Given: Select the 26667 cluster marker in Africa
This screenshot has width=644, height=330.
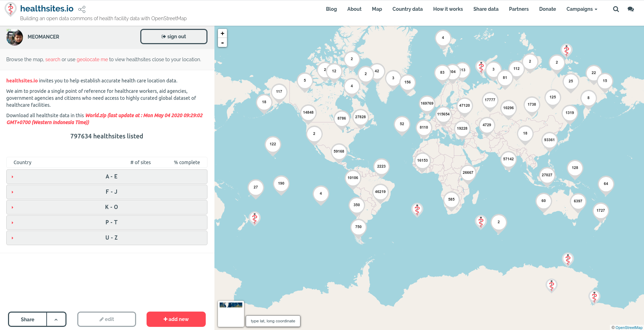Looking at the screenshot, I should pyautogui.click(x=468, y=172).
